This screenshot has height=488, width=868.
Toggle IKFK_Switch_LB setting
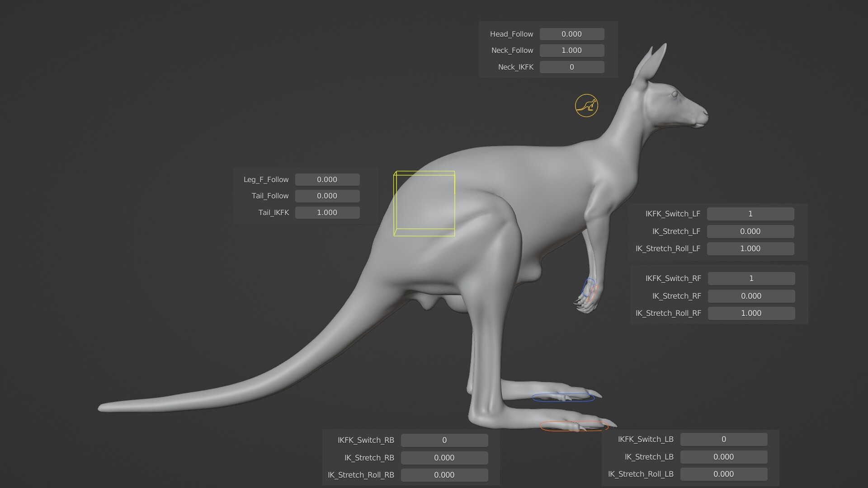(724, 439)
